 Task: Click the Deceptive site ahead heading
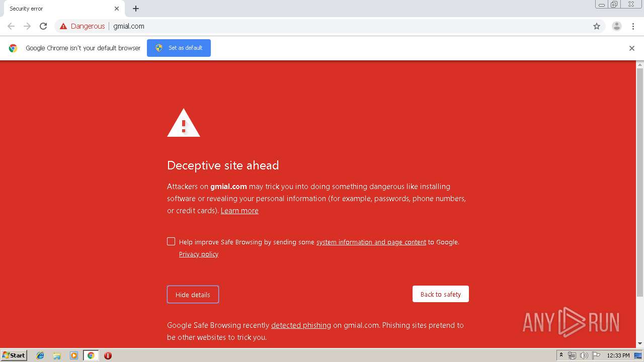(223, 165)
